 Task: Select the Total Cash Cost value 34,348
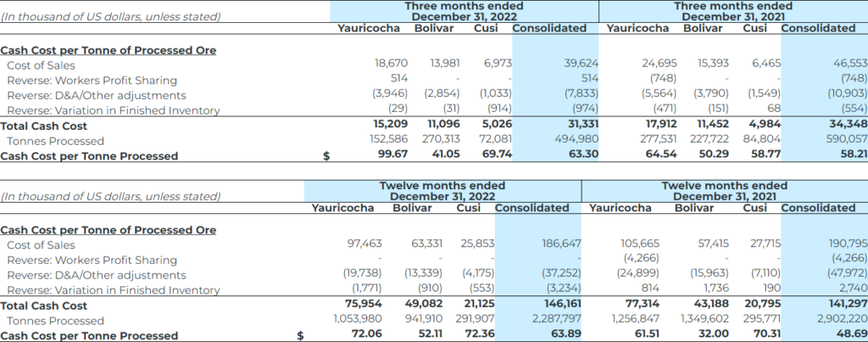click(837, 126)
